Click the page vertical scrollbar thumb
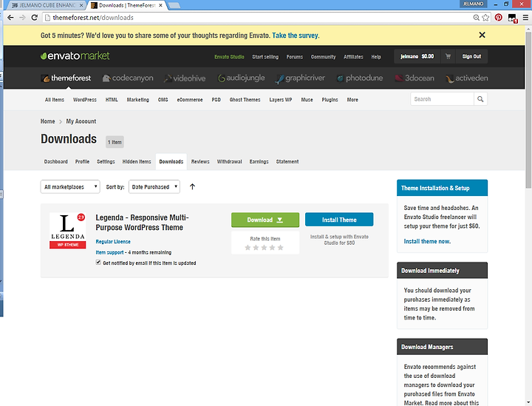This screenshot has width=532, height=406. coord(528,109)
